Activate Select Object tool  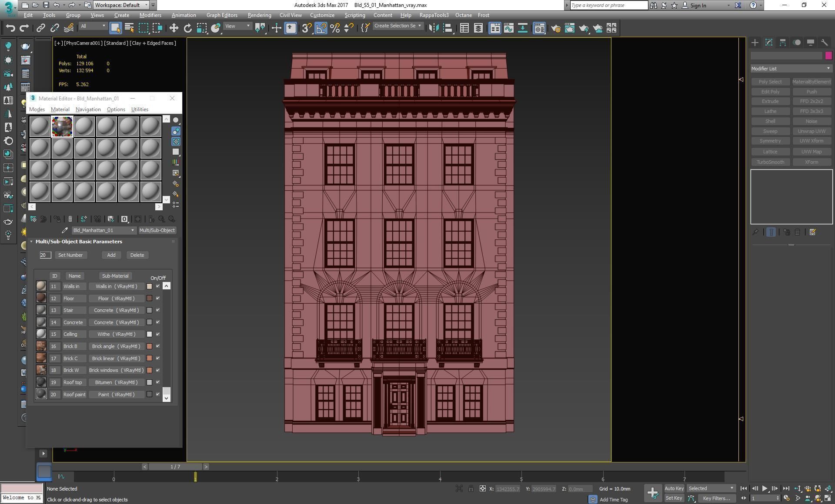tap(115, 28)
